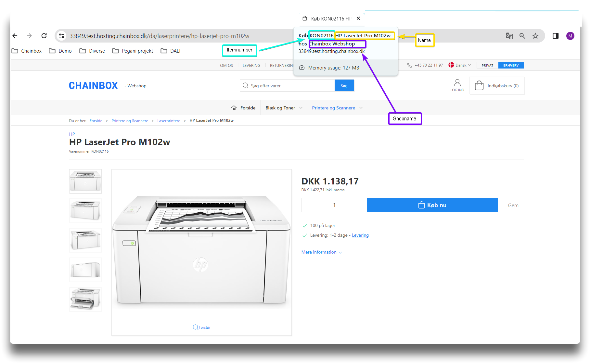Image resolution: width=590 pixels, height=364 pixels.
Task: Click Laserprintere breadcrumb link
Action: click(169, 121)
